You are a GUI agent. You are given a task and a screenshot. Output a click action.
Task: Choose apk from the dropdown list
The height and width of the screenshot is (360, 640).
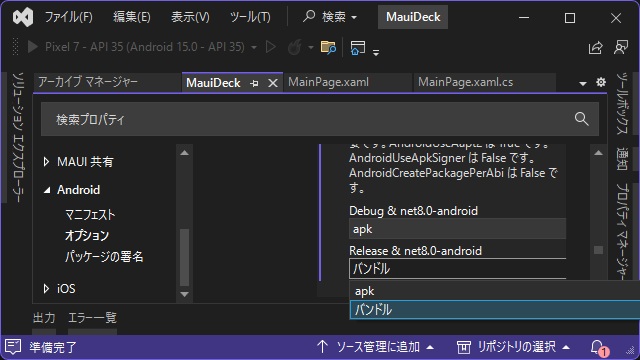tap(495, 291)
